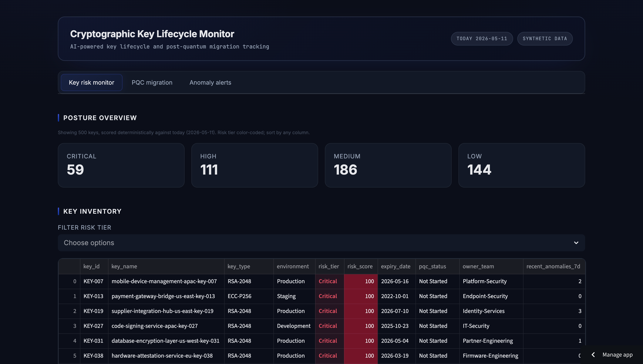The height and width of the screenshot is (364, 643).
Task: Select the KEY-027 cell
Action: tap(94, 326)
